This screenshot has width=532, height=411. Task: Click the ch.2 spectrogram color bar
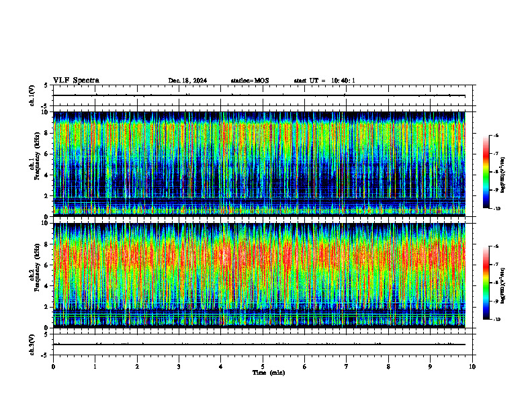[x=486, y=283]
